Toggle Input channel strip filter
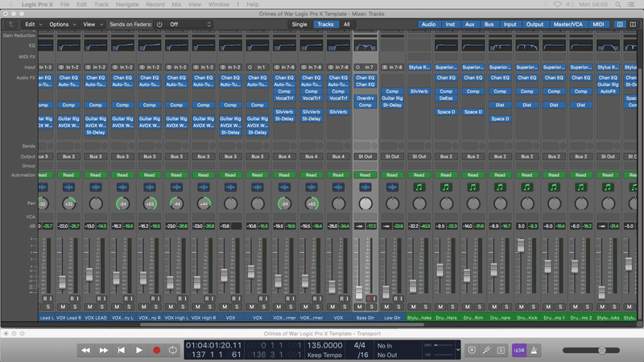 [510, 24]
